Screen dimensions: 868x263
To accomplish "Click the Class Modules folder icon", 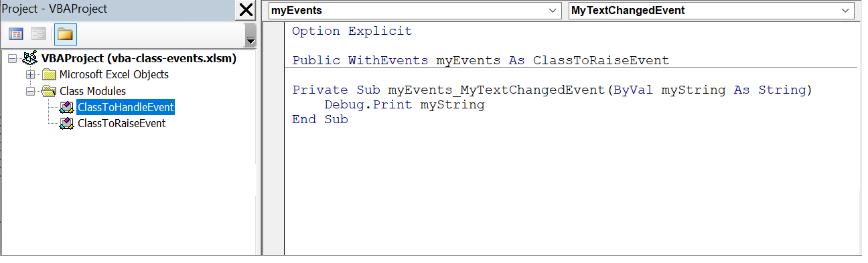I will click(x=49, y=91).
